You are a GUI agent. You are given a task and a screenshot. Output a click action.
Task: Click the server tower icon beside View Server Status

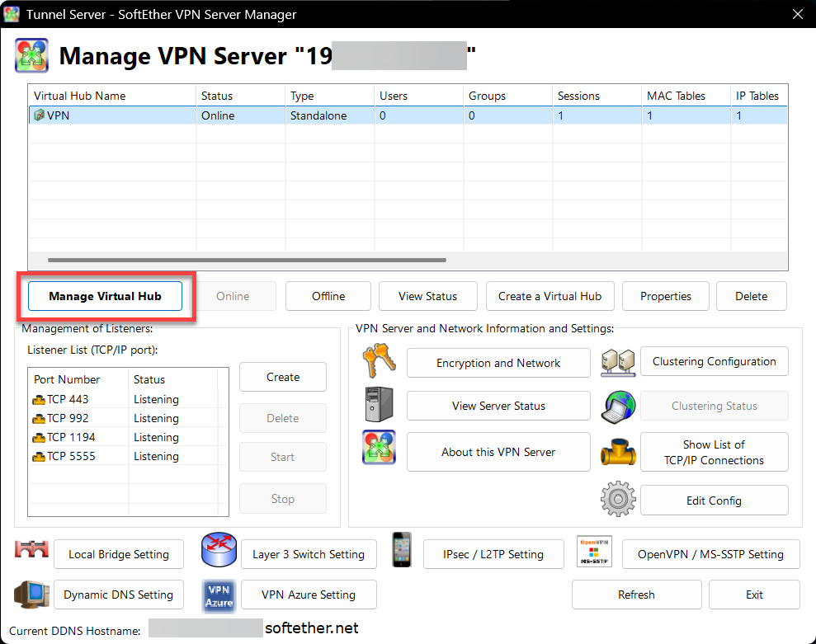pyautogui.click(x=379, y=404)
